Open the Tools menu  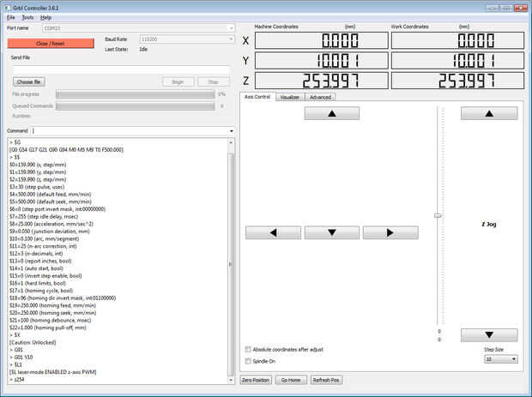(27, 17)
